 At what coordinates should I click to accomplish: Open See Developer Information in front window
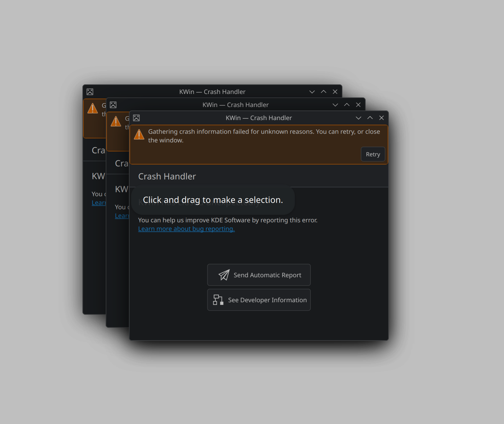(x=259, y=300)
